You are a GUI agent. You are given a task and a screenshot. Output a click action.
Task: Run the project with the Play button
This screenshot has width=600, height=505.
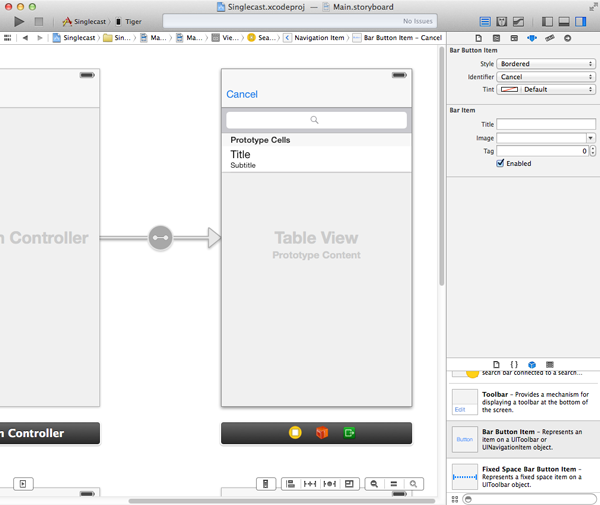[x=19, y=22]
